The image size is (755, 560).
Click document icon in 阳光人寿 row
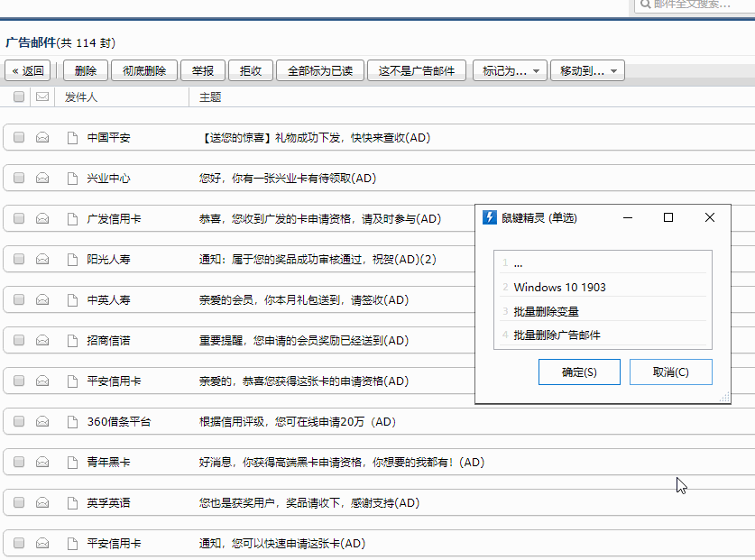(x=72, y=260)
